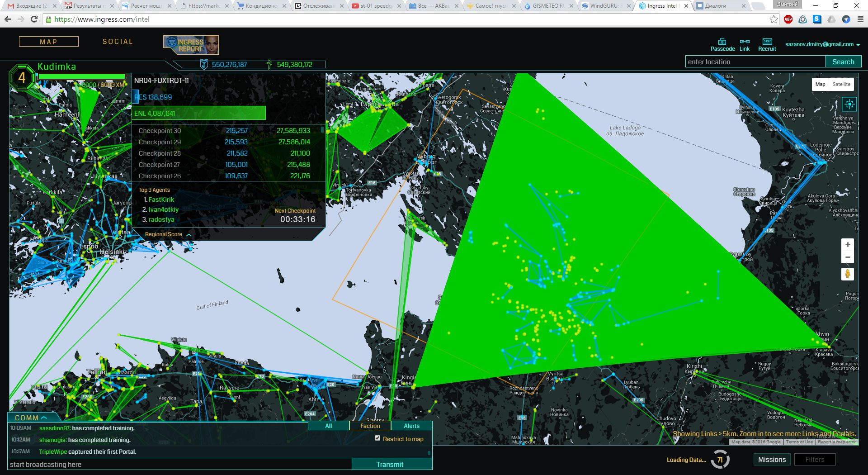Screen dimensions: 868x475
Task: Reload the Ingress Intel page
Action: coord(34,19)
